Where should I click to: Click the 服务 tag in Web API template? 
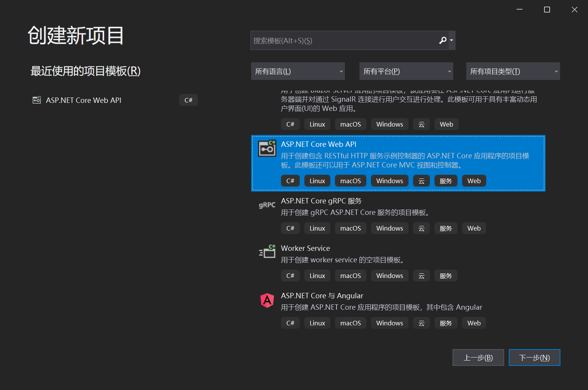446,181
